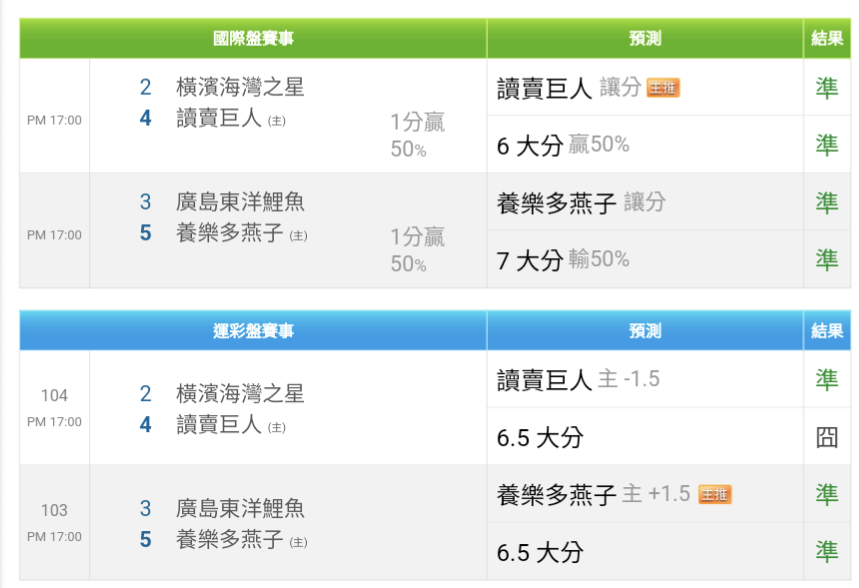859x588 pixels.
Task: Click the blue 結果 column header
Action: [x=827, y=330]
